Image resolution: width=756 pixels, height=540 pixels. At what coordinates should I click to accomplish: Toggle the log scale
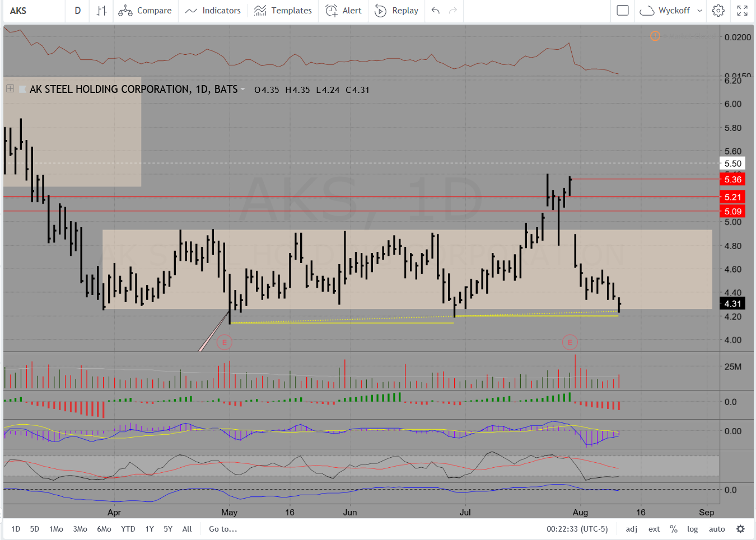[x=693, y=529]
